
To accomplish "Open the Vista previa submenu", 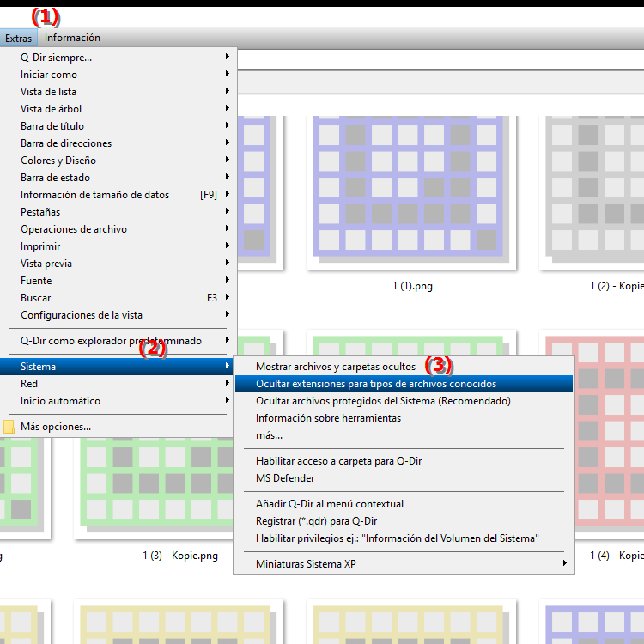I will (x=118, y=264).
